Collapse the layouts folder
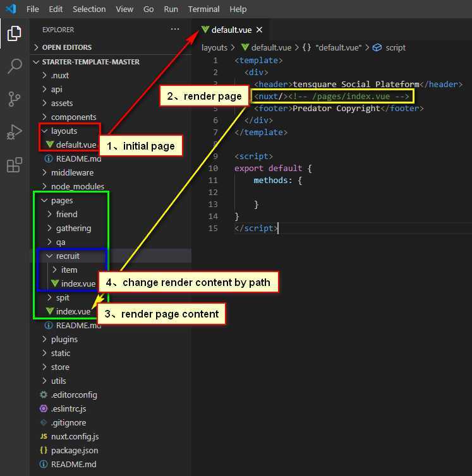 click(111, 131)
